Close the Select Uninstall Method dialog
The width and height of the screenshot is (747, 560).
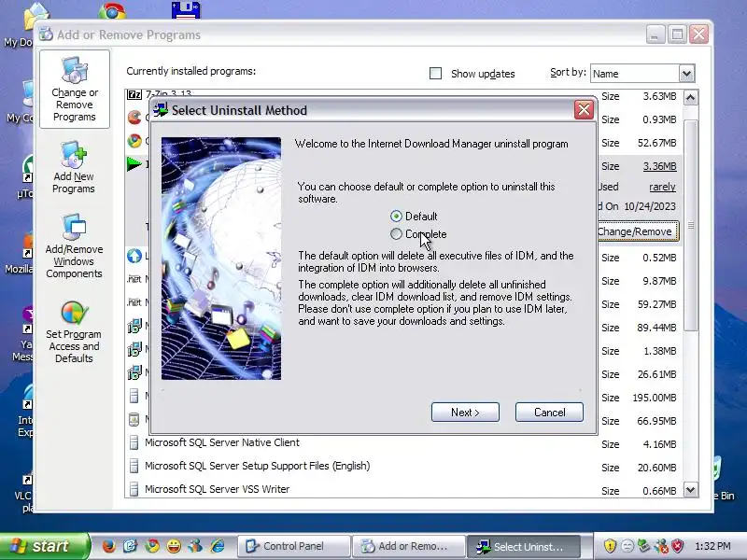click(x=584, y=110)
